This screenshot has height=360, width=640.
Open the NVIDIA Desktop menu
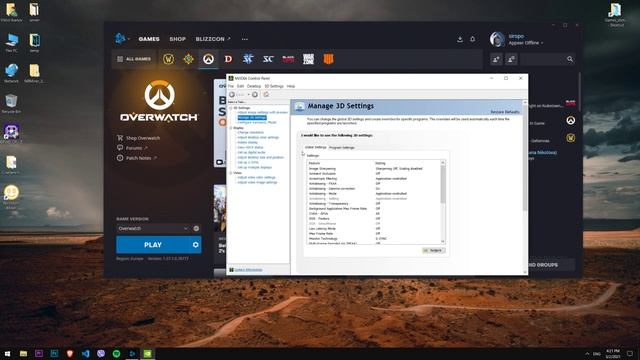[x=253, y=86]
